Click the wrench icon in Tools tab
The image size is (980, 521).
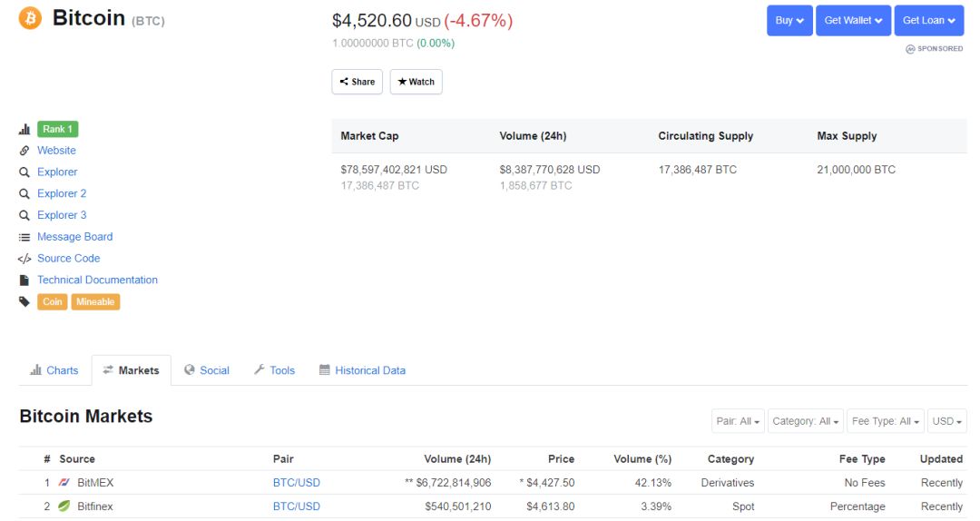(x=260, y=369)
